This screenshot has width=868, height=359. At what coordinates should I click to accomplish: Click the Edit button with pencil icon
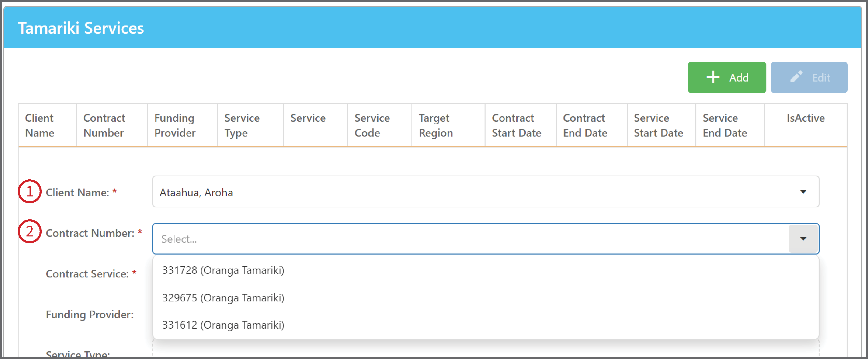809,77
